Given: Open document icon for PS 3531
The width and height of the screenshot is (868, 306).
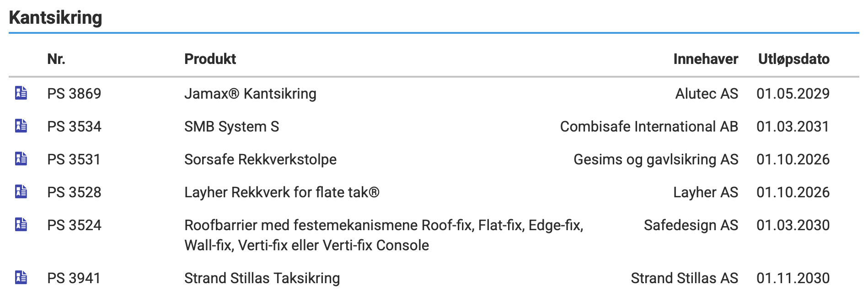Looking at the screenshot, I should (x=21, y=158).
